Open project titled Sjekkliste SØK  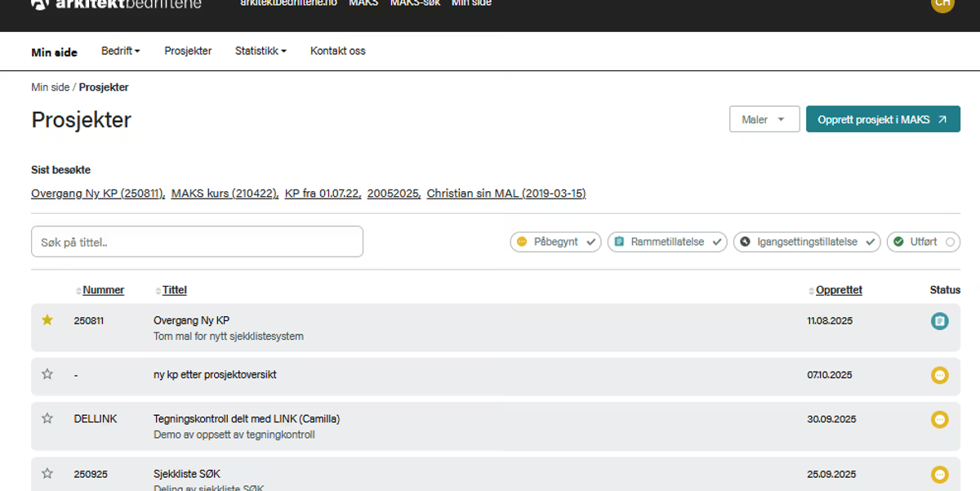187,474
